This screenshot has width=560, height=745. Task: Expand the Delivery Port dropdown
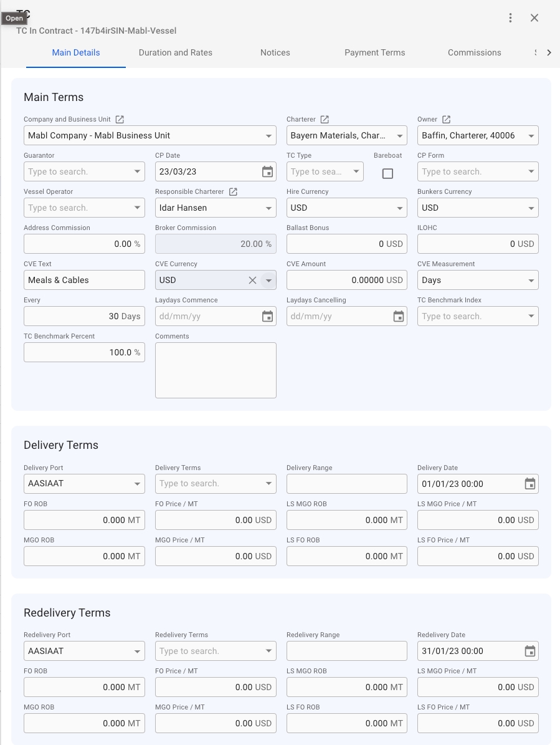[138, 484]
